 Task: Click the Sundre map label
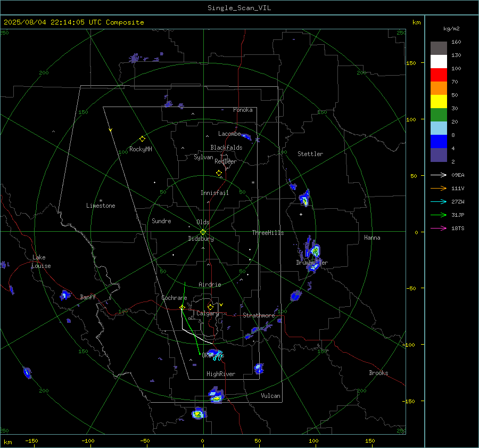pyautogui.click(x=161, y=221)
